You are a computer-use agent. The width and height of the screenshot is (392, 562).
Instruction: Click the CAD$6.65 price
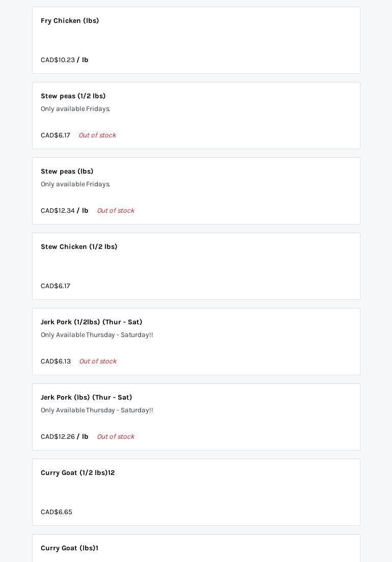coord(57,512)
